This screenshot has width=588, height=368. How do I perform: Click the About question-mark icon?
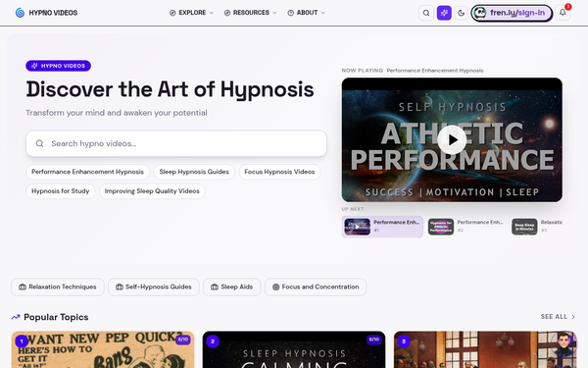(x=290, y=13)
